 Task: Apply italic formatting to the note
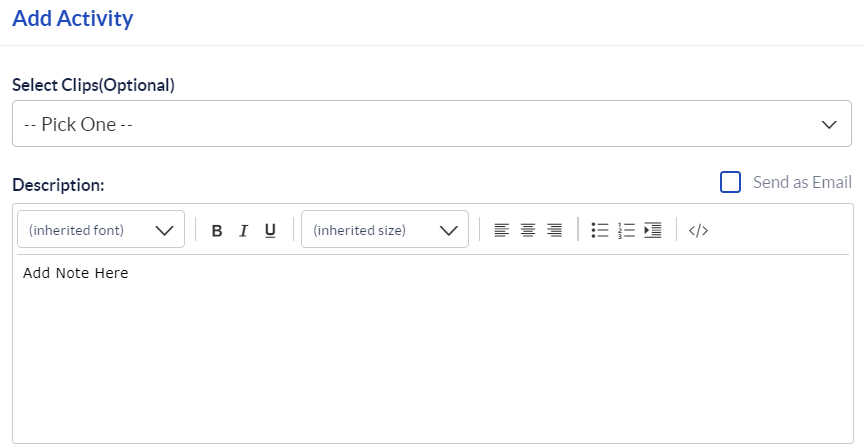[x=244, y=230]
